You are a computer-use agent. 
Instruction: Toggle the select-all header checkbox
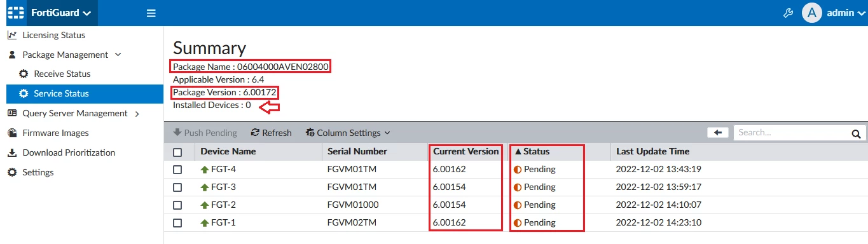pyautogui.click(x=177, y=152)
